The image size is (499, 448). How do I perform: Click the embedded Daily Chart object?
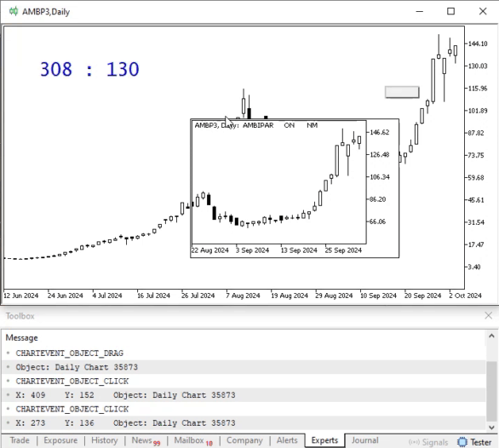(295, 188)
